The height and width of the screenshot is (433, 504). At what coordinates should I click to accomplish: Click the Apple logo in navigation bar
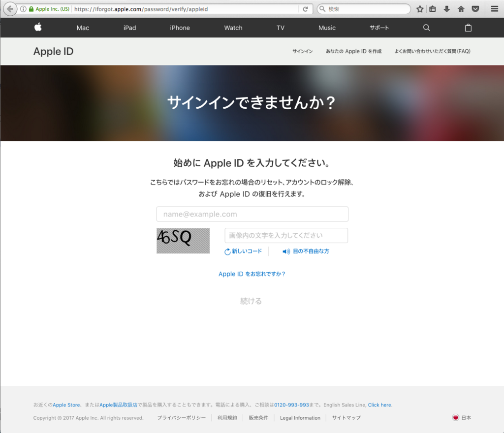pyautogui.click(x=38, y=27)
